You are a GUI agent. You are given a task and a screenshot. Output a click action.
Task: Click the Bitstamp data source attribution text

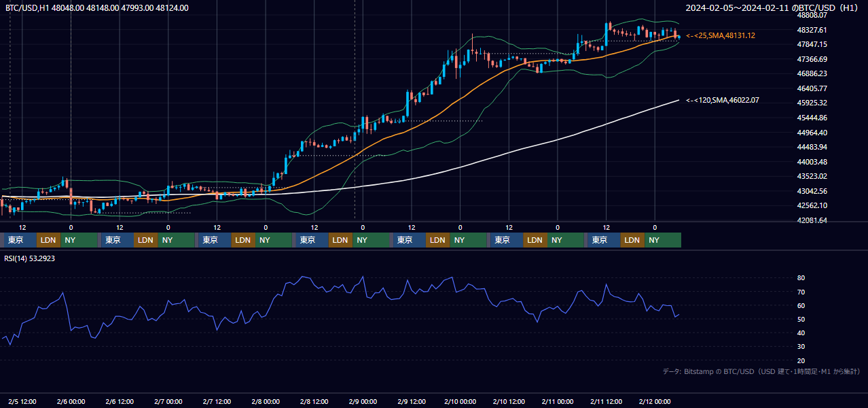[x=761, y=371]
